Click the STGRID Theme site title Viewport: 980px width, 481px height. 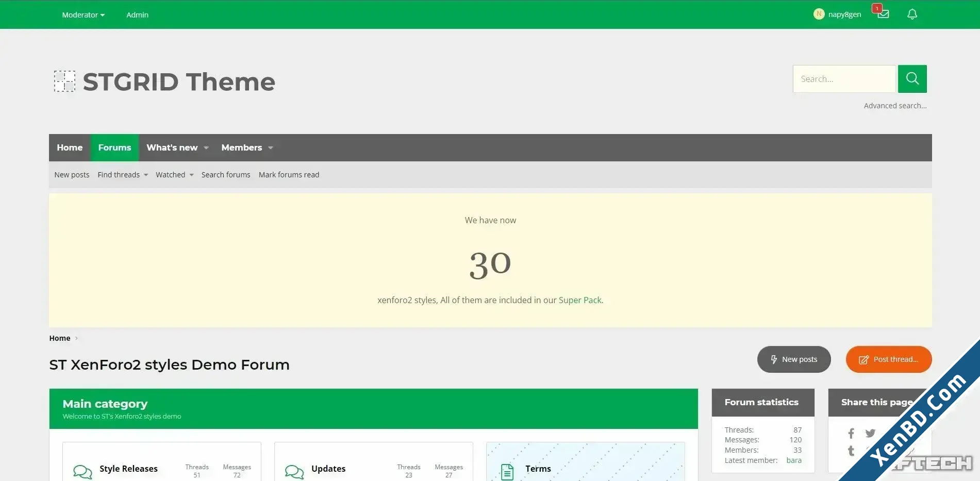[x=179, y=81]
